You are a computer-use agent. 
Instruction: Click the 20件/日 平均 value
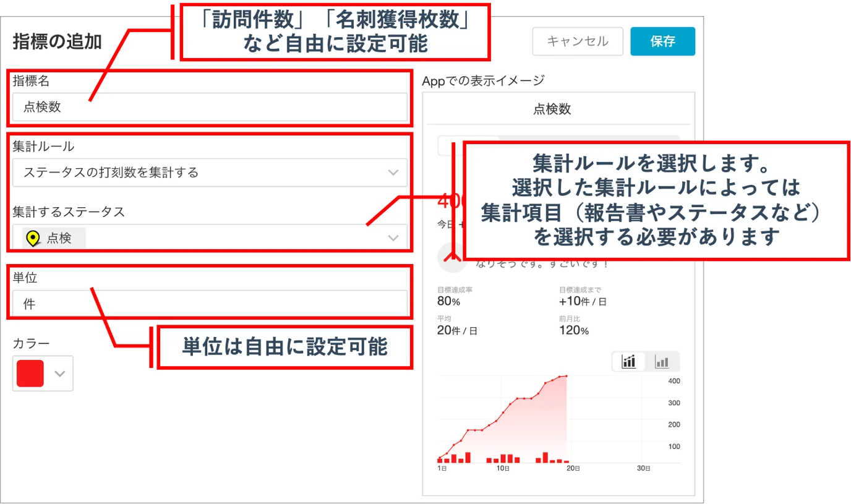click(x=457, y=330)
